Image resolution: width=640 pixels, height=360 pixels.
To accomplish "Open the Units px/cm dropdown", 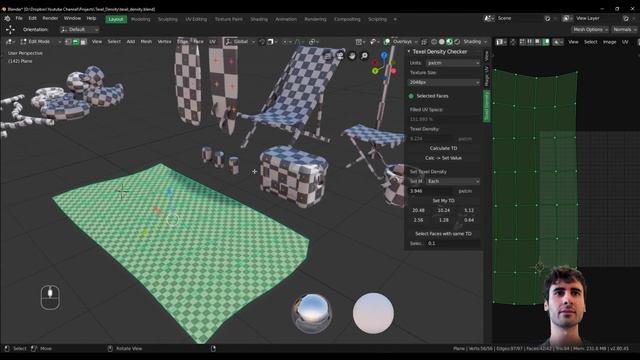I will (453, 63).
